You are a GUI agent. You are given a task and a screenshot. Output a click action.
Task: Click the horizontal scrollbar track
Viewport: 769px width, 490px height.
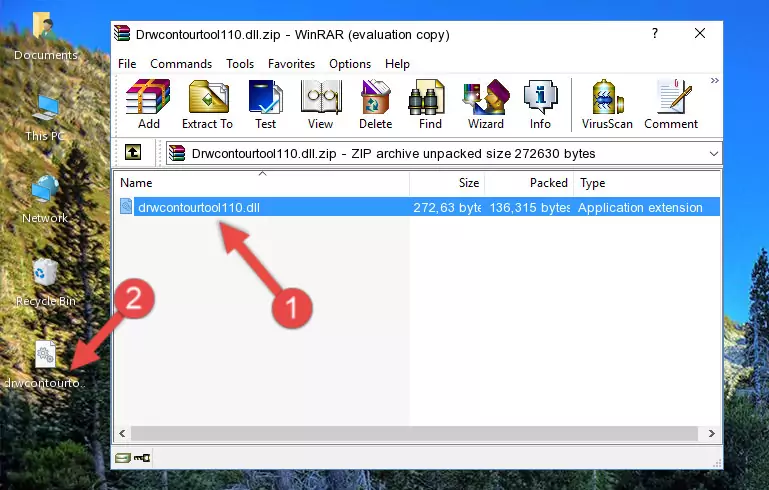tap(414, 434)
